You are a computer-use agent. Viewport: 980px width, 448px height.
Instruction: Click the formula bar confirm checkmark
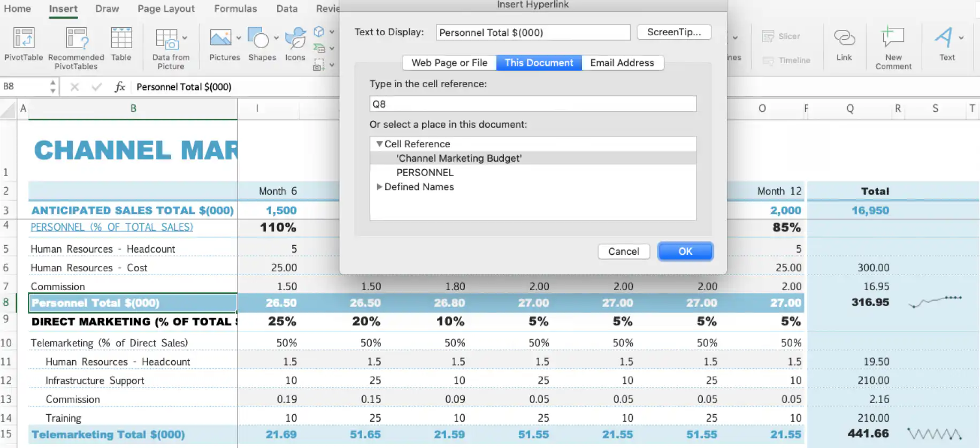point(96,87)
